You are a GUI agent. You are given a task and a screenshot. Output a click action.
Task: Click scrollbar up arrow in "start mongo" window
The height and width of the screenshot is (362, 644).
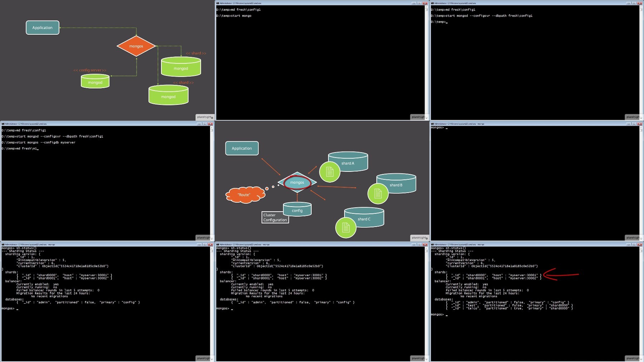coord(426,7)
